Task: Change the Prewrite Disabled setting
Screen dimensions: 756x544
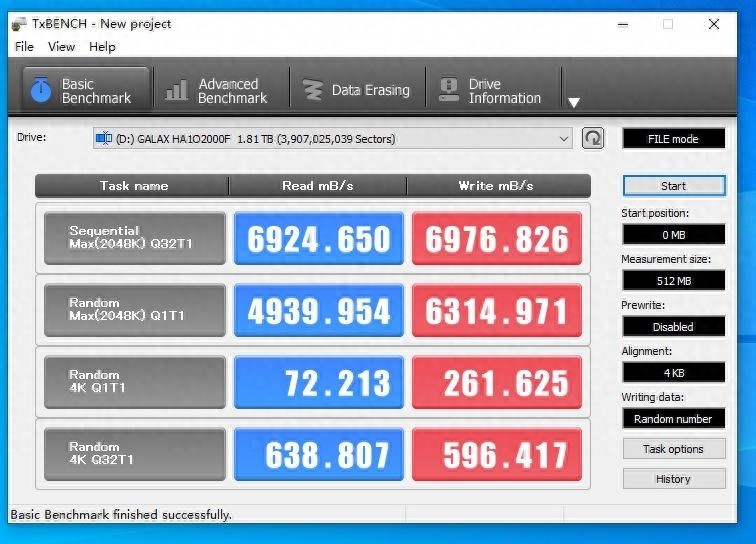Action: (x=674, y=326)
